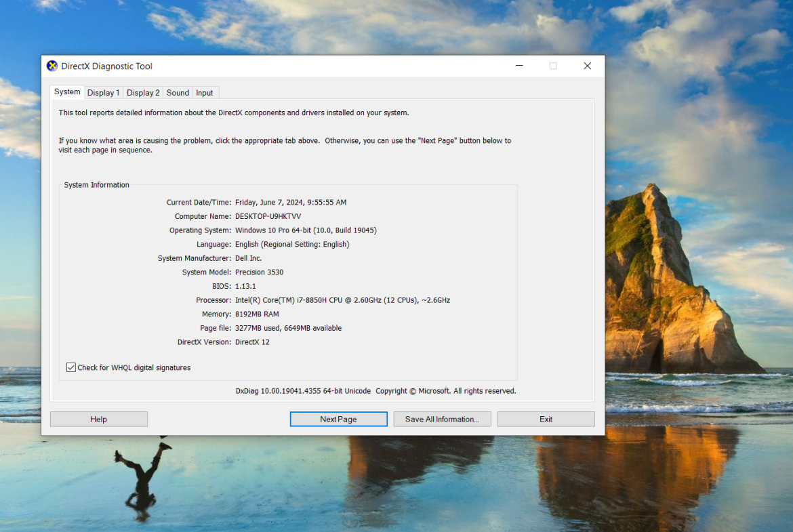Close the DirectX Diagnostic Tool window
This screenshot has width=793, height=532.
coord(587,66)
